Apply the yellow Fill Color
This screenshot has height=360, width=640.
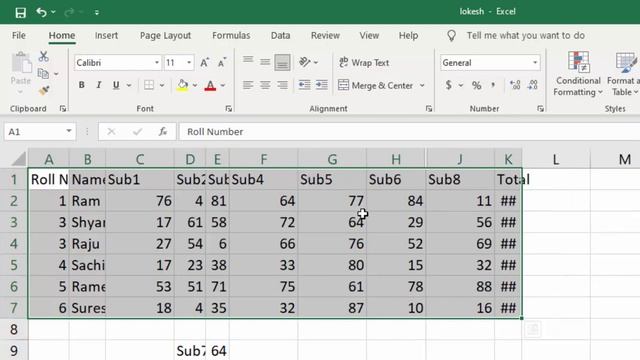coord(182,85)
